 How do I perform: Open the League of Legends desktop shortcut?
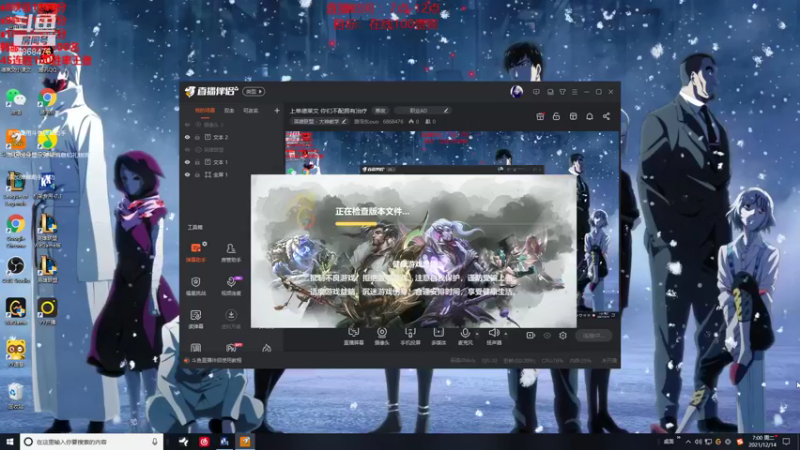[15, 189]
